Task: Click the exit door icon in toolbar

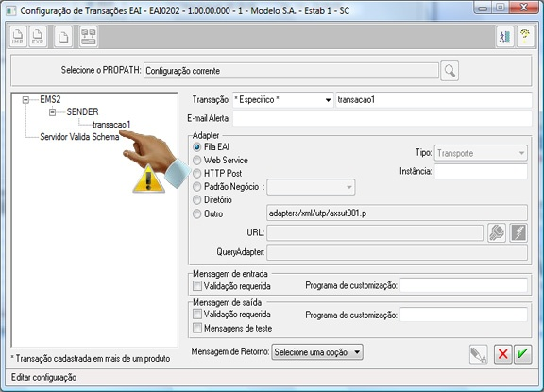Action: tap(504, 36)
